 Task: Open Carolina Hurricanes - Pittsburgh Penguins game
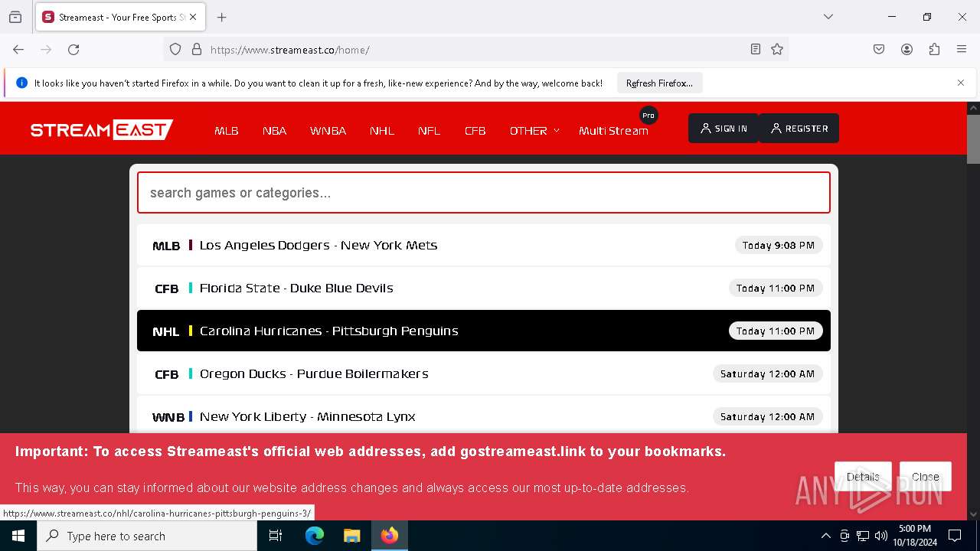484,331
